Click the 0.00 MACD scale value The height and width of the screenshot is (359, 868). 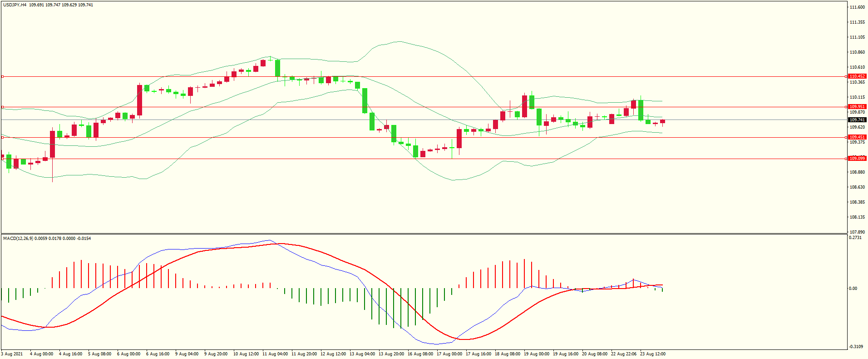(853, 289)
